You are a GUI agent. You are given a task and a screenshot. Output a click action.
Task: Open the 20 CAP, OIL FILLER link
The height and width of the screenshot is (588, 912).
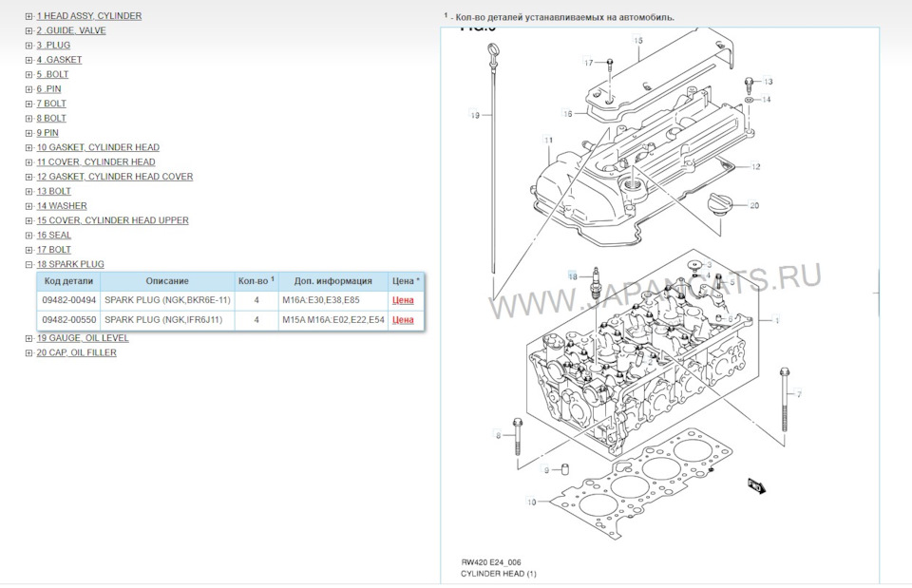(x=76, y=352)
